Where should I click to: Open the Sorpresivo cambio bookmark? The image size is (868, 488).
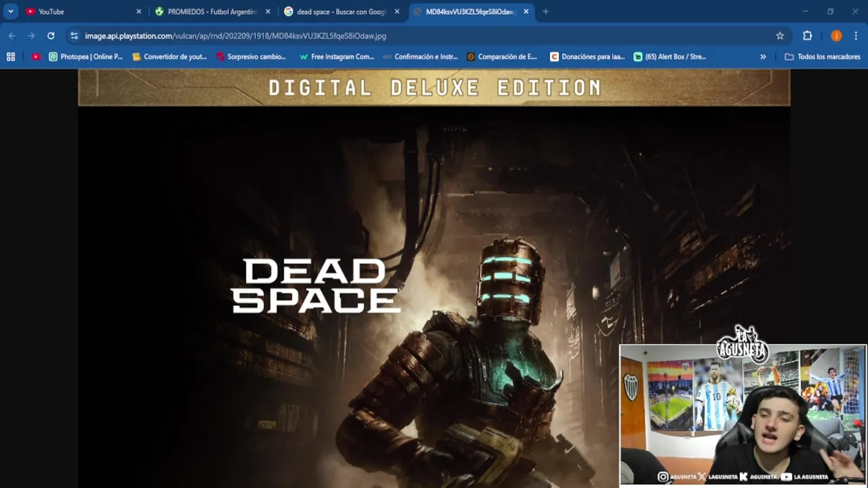pyautogui.click(x=251, y=57)
